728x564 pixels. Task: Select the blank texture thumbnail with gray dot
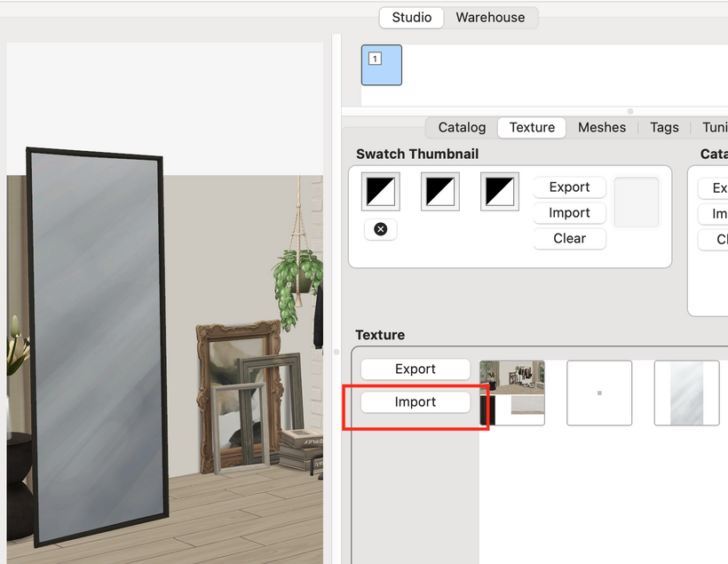599,393
